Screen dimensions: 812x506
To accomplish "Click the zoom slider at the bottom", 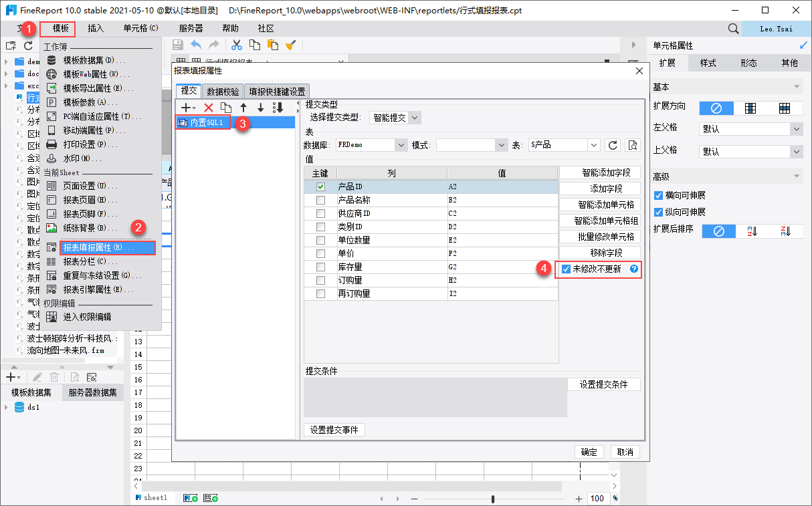I will pyautogui.click(x=493, y=499).
